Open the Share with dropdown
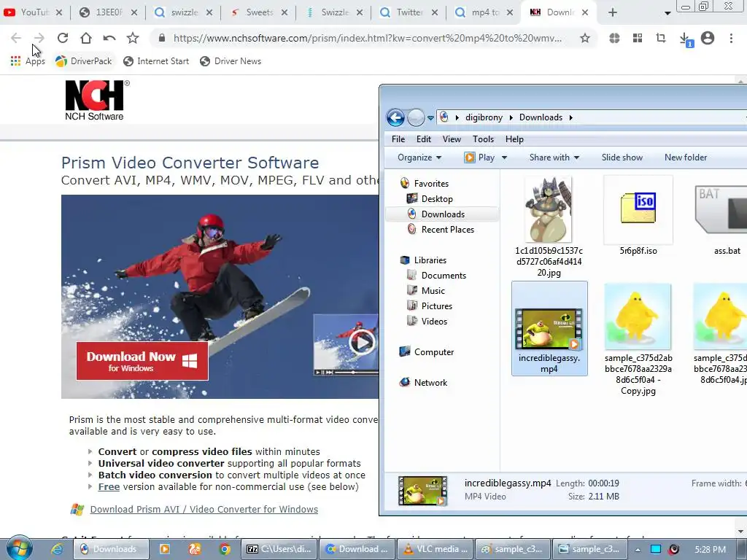 (x=554, y=157)
